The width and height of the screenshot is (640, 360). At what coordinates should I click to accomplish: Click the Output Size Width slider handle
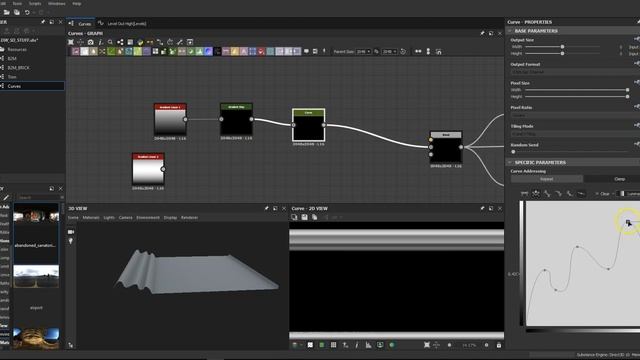[x=562, y=47]
